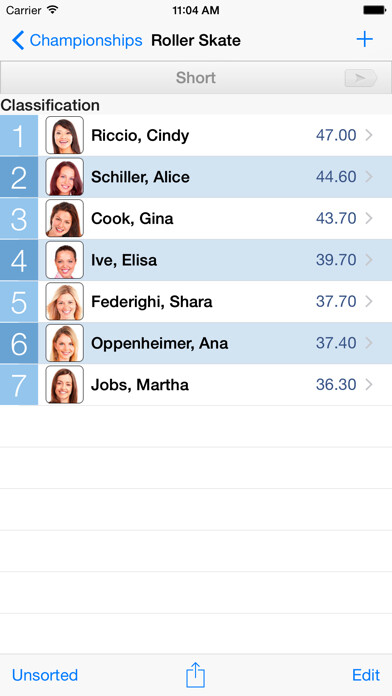Select Gina Cook's photo thumbnail
The image size is (392, 696).
(x=64, y=218)
